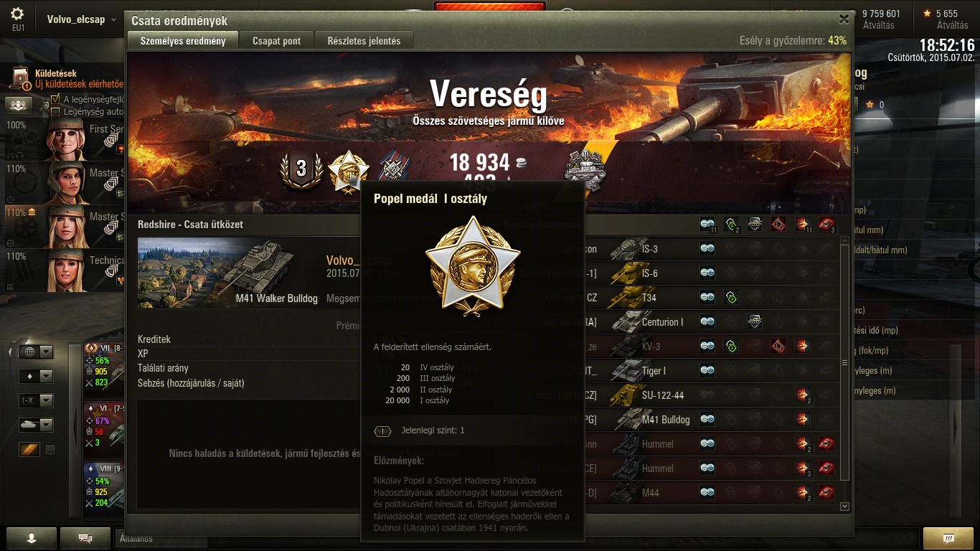Open the Részletes jelentés tab
The height and width of the screenshot is (551, 980).
pyautogui.click(x=364, y=41)
